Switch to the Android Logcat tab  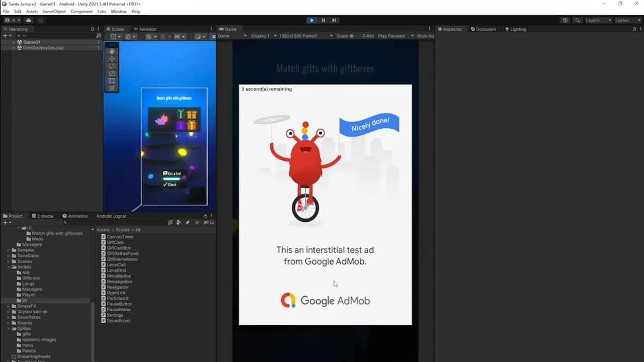[111, 216]
